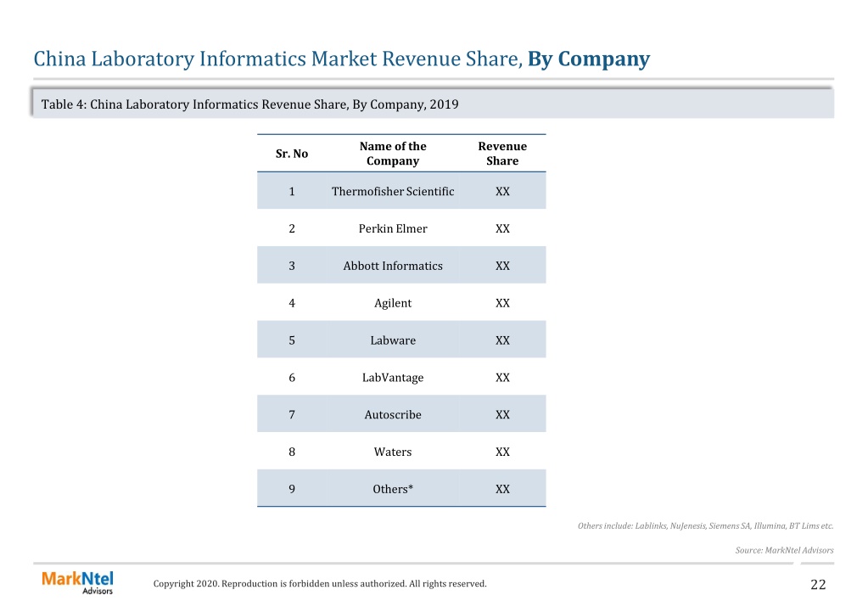
Task: Click the 'Sr. No' column header
Action: (292, 154)
